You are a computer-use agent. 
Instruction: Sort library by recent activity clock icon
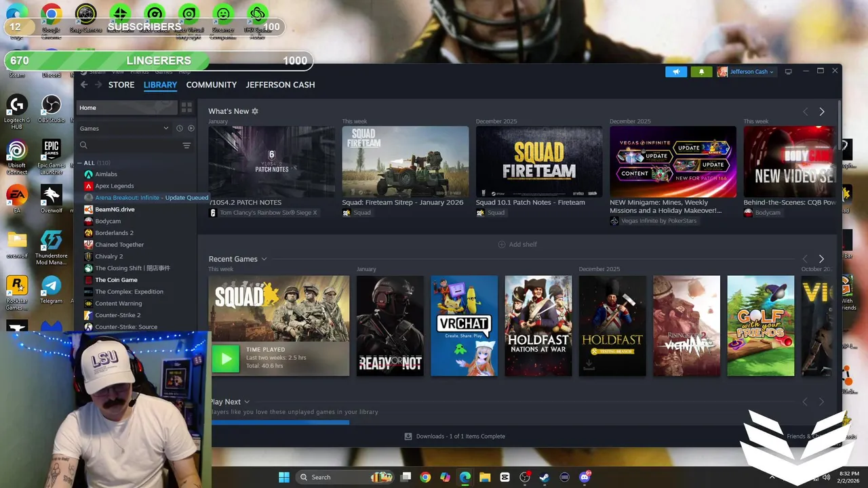180,128
